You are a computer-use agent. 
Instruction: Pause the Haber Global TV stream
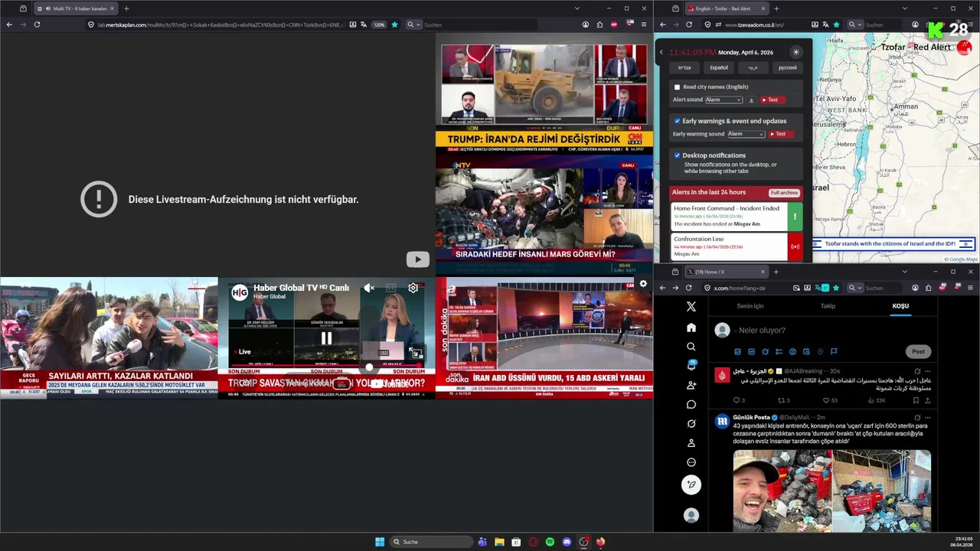(326, 337)
